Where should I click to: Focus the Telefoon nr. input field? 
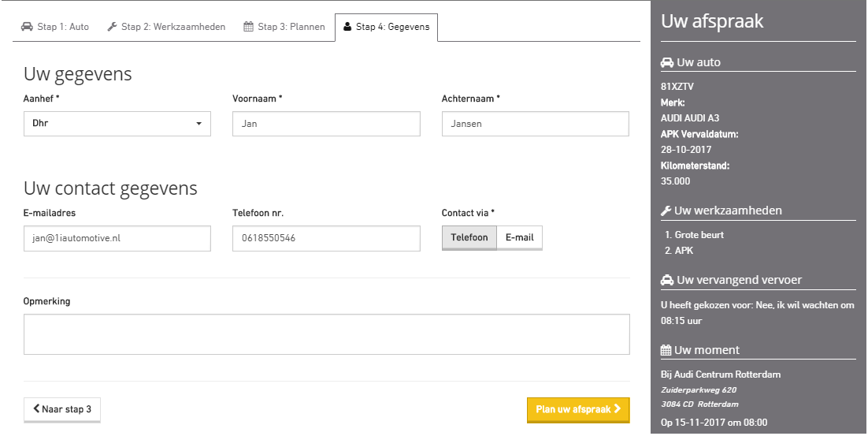(326, 238)
